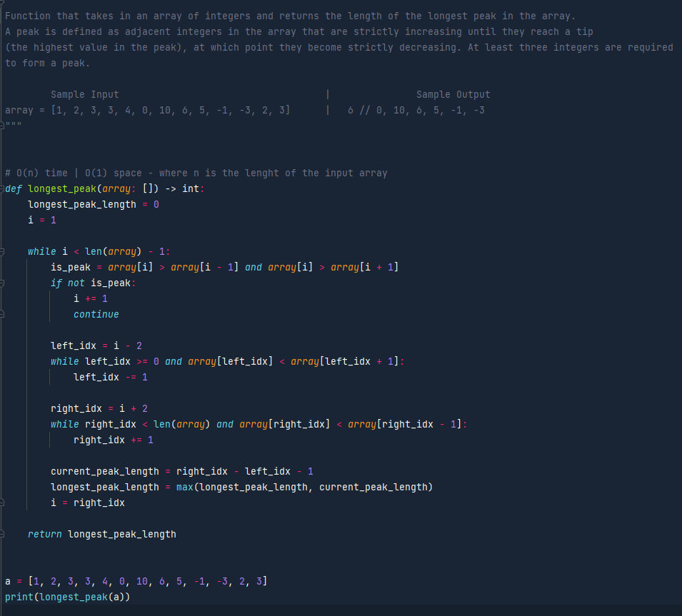Image resolution: width=682 pixels, height=616 pixels.
Task: Click the 'i += 1' statement
Action: point(91,298)
